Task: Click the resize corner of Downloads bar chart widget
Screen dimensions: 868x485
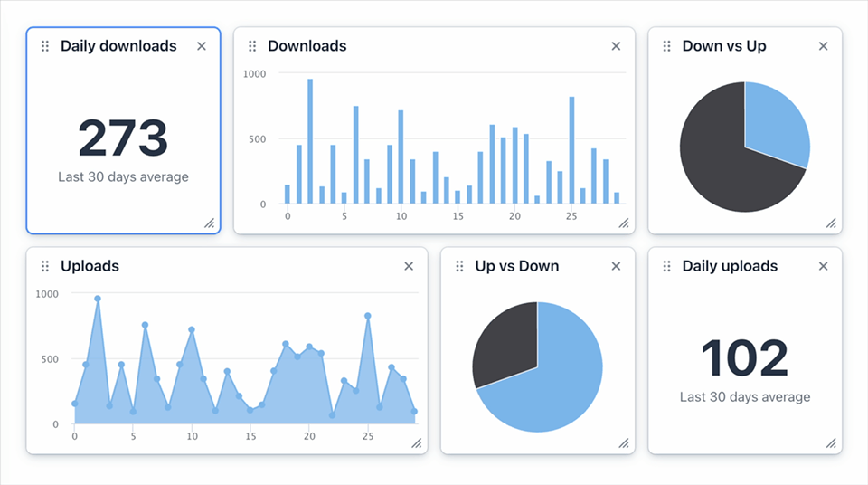Action: click(x=624, y=223)
